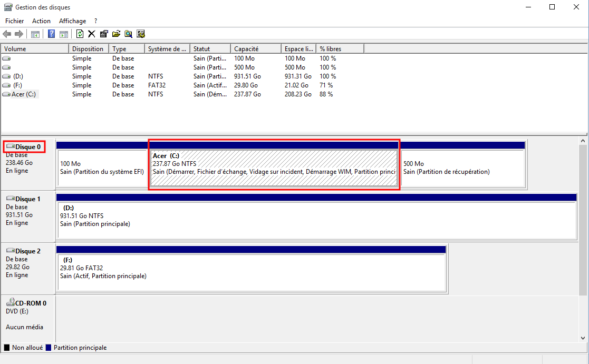
Task: Click the blue Help question mark icon
Action: (x=52, y=34)
